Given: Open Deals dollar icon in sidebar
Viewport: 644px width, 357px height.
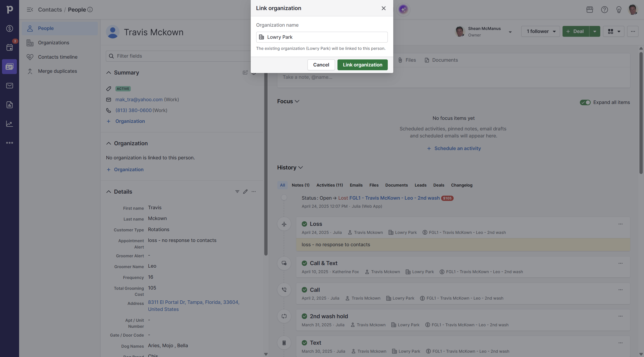Looking at the screenshot, I should 10,28.
